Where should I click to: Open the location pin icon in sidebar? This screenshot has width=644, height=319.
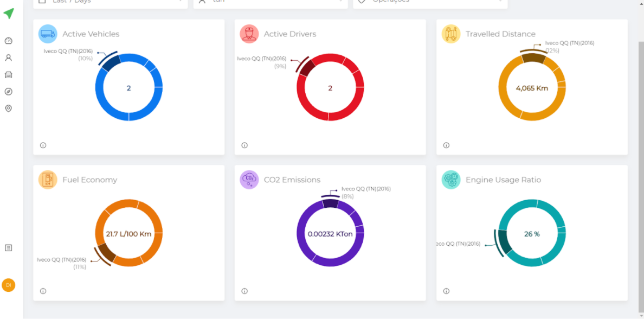(x=8, y=109)
